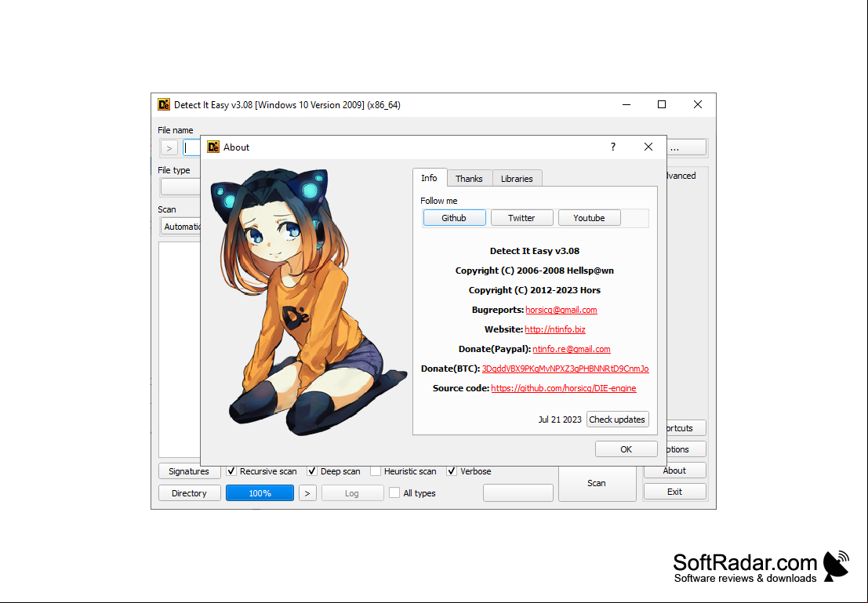Click the 100% scan progress bar
868x603 pixels.
(260, 492)
